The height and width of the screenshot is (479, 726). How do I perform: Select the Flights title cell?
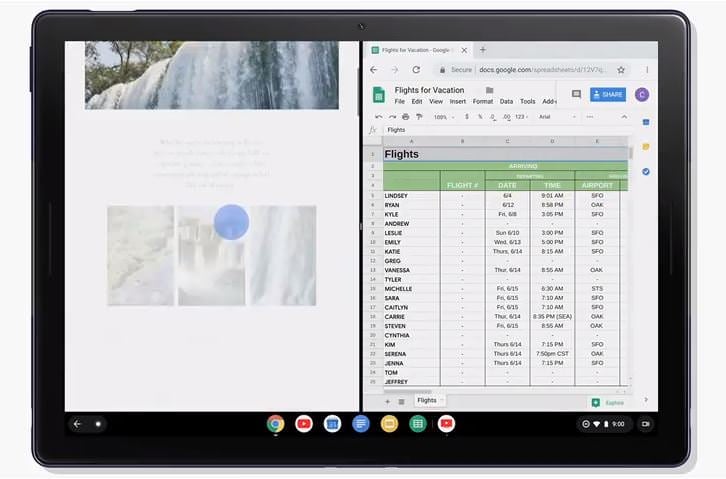(x=505, y=154)
